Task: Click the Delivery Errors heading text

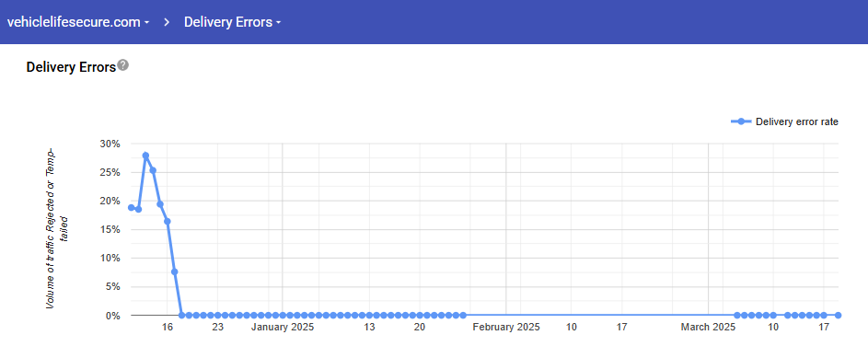Action: [x=71, y=67]
